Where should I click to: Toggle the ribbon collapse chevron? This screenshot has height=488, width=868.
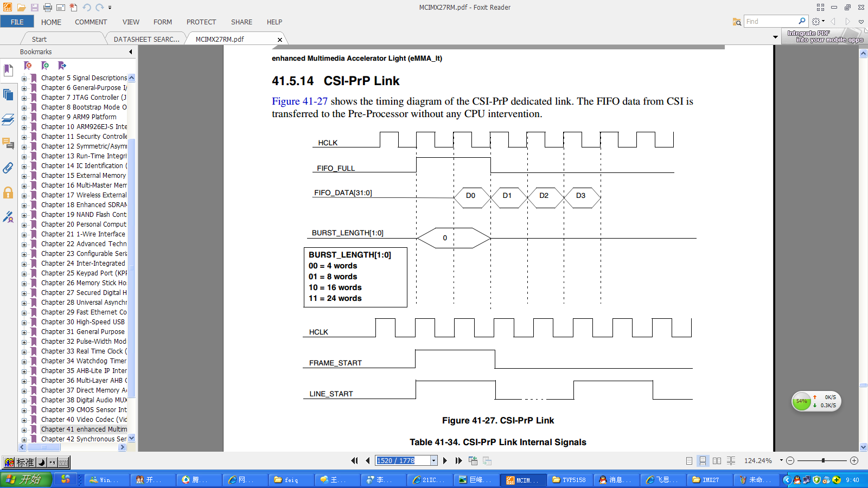click(861, 22)
